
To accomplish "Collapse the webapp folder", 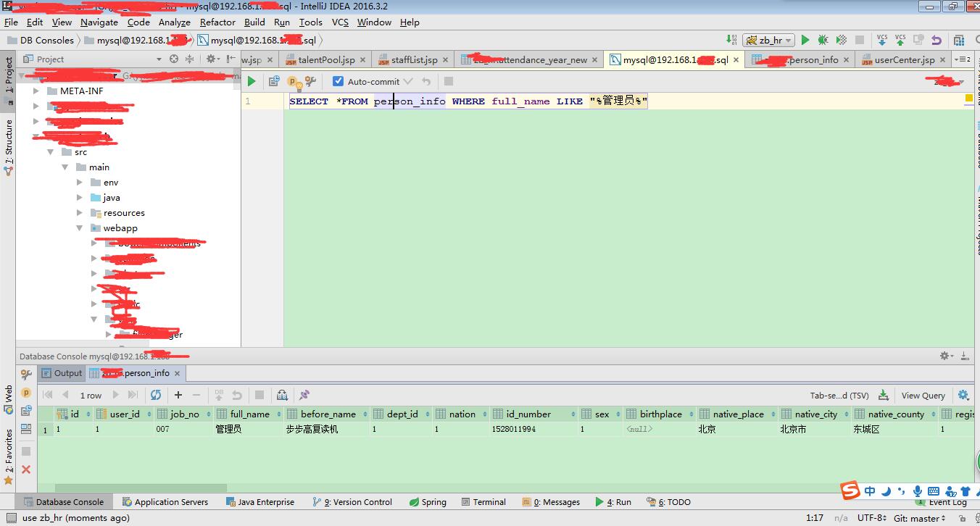I will point(80,228).
